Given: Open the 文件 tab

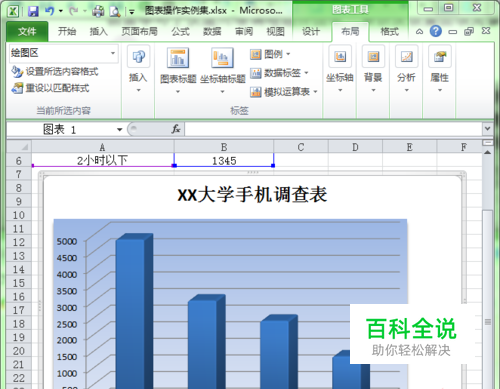Looking at the screenshot, I should tap(27, 31).
